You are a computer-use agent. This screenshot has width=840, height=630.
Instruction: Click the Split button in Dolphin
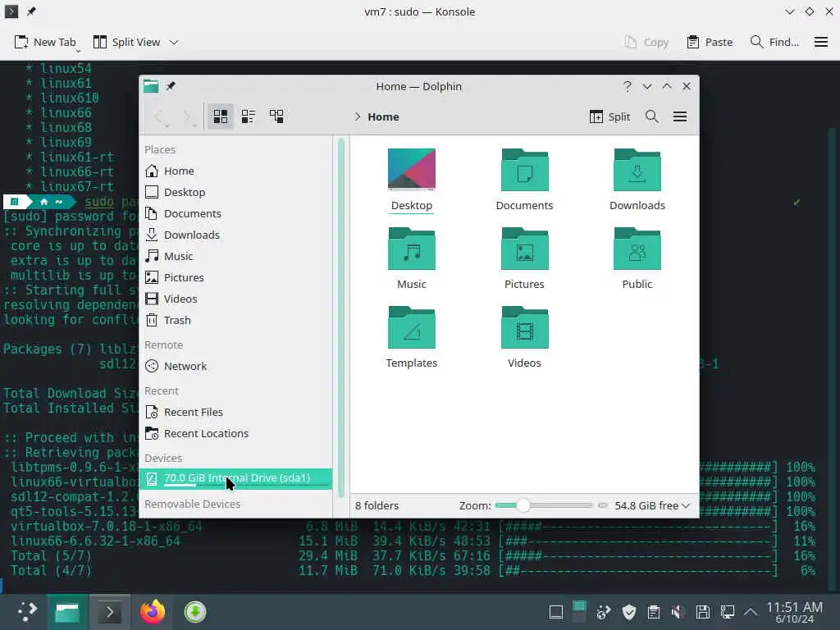(609, 116)
